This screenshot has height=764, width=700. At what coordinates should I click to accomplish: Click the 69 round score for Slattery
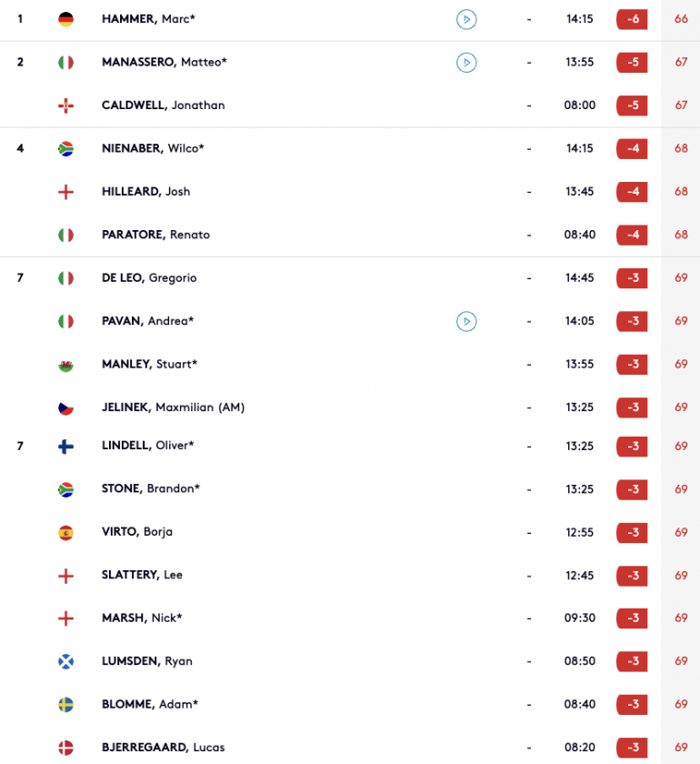click(x=681, y=576)
